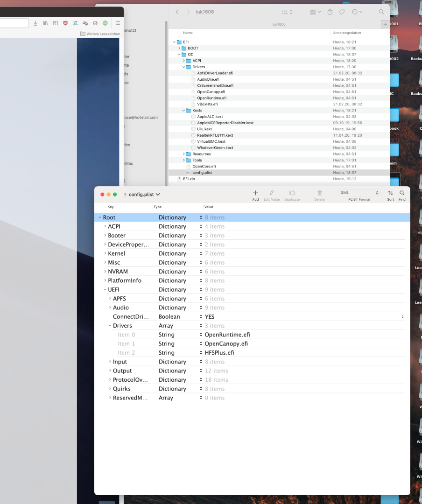
Task: Open the config.plist title dropdown chevron
Action: coord(158,195)
